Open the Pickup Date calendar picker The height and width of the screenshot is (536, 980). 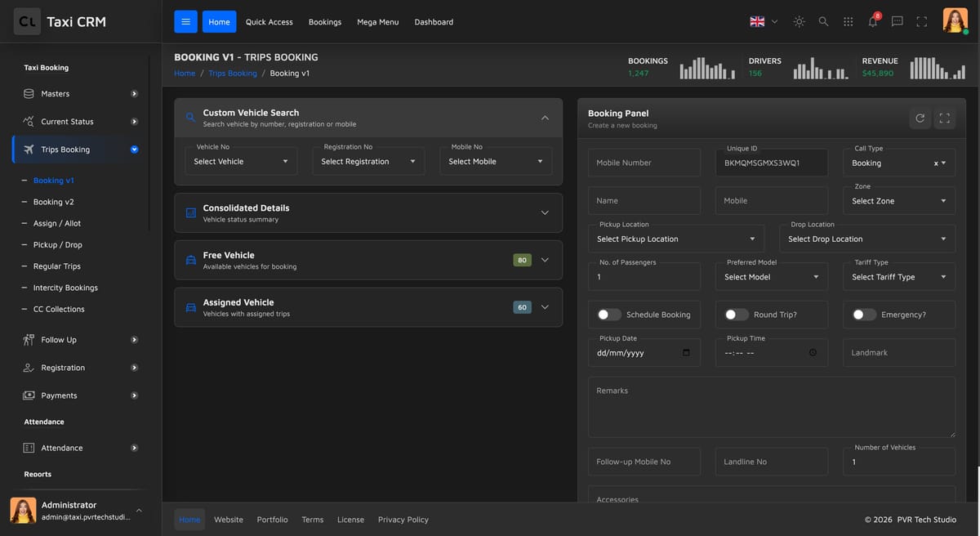click(x=686, y=353)
